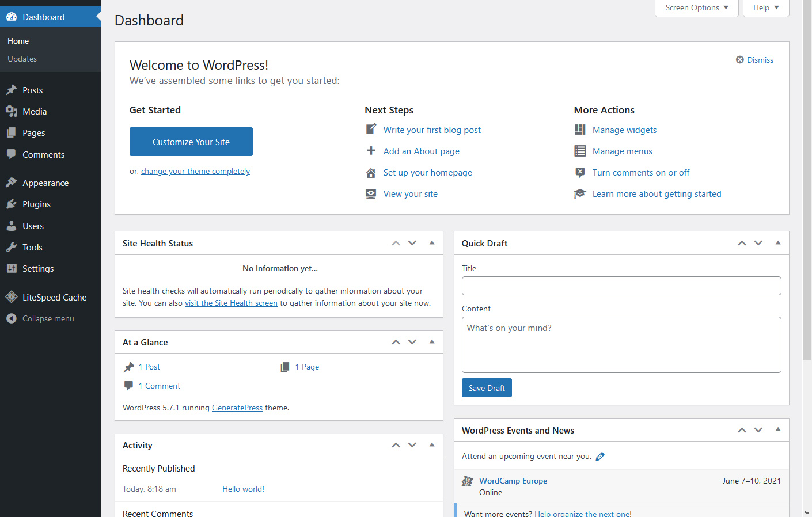Click the list icon beside Manage menus
This screenshot has height=517, width=812.
click(580, 151)
